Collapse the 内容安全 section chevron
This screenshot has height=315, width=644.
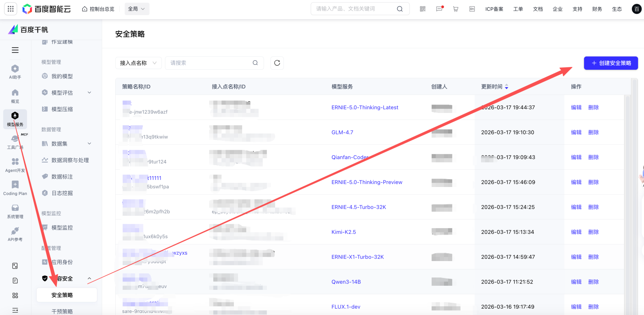point(90,278)
